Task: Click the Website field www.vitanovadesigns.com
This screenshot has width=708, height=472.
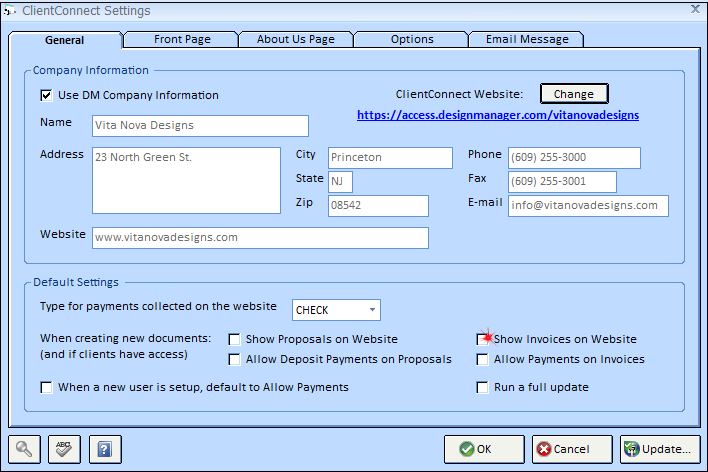Action: [x=261, y=238]
